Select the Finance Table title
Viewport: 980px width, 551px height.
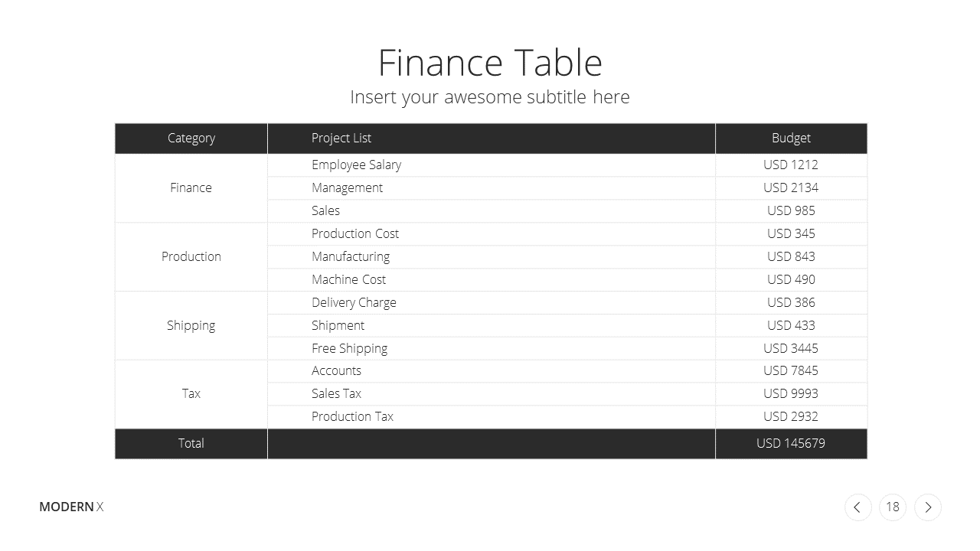coord(490,63)
